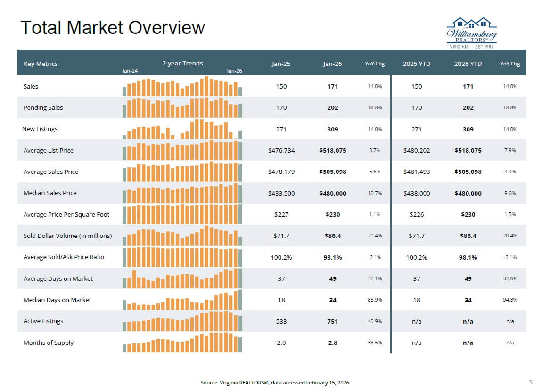
Task: Click the 2026 YTD column header
Action: (468, 64)
